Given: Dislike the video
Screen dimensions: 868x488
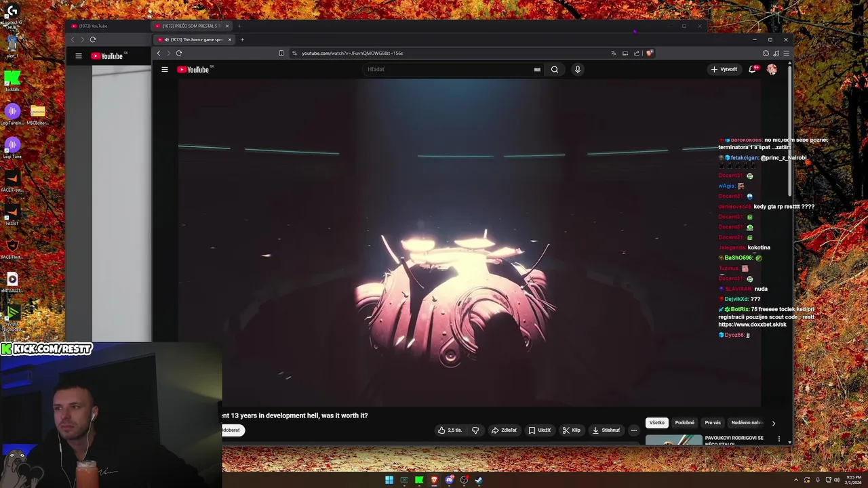Looking at the screenshot, I should [475, 430].
